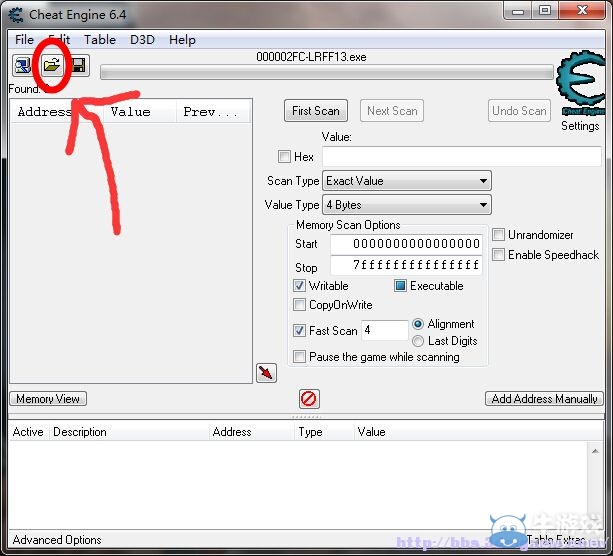Select the Alignment radio button

coord(418,324)
